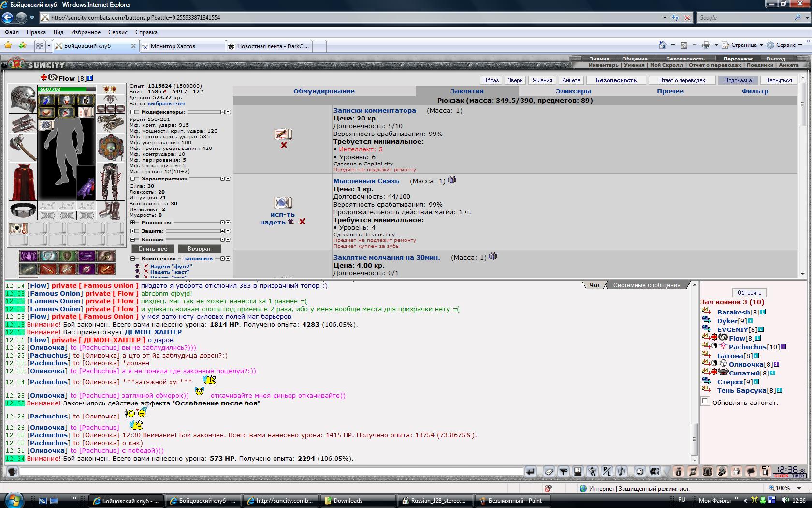Click the green HP bar 660/793
The image size is (812, 508).
click(67, 89)
